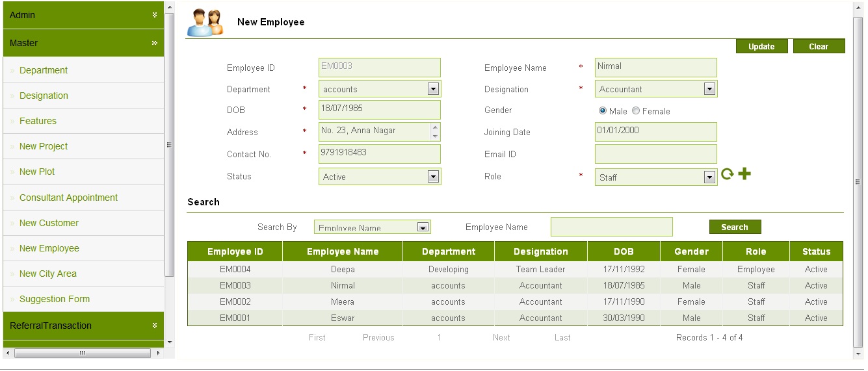
Task: Click the sidebar horizontal scrollbar thumb
Action: pos(82,353)
